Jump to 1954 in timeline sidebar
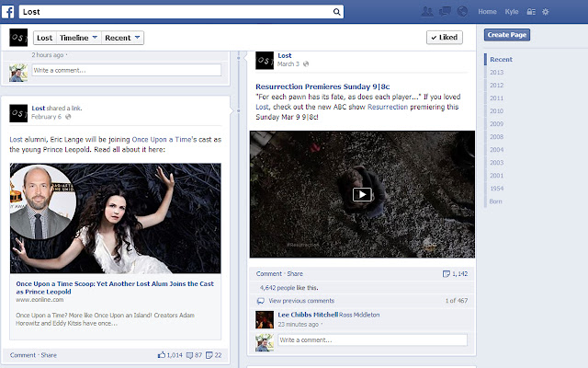 [496, 189]
